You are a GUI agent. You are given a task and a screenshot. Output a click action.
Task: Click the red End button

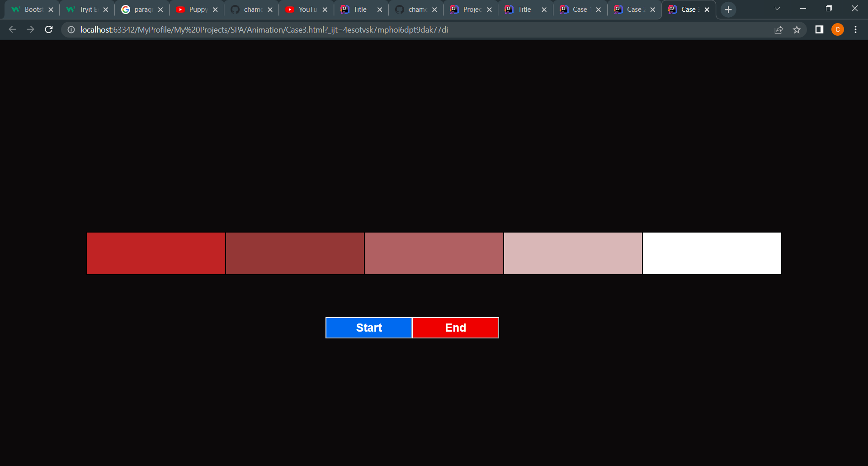click(456, 328)
